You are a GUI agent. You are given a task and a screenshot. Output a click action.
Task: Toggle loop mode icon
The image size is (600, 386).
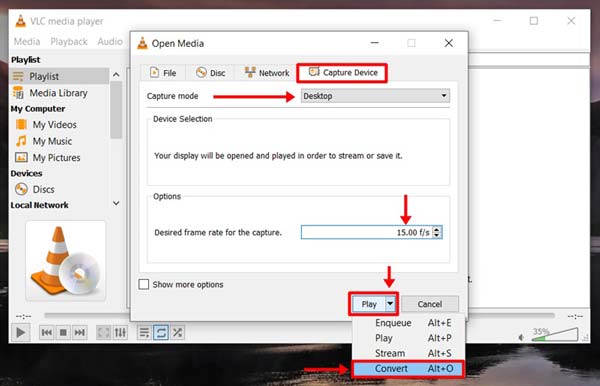coord(161,332)
